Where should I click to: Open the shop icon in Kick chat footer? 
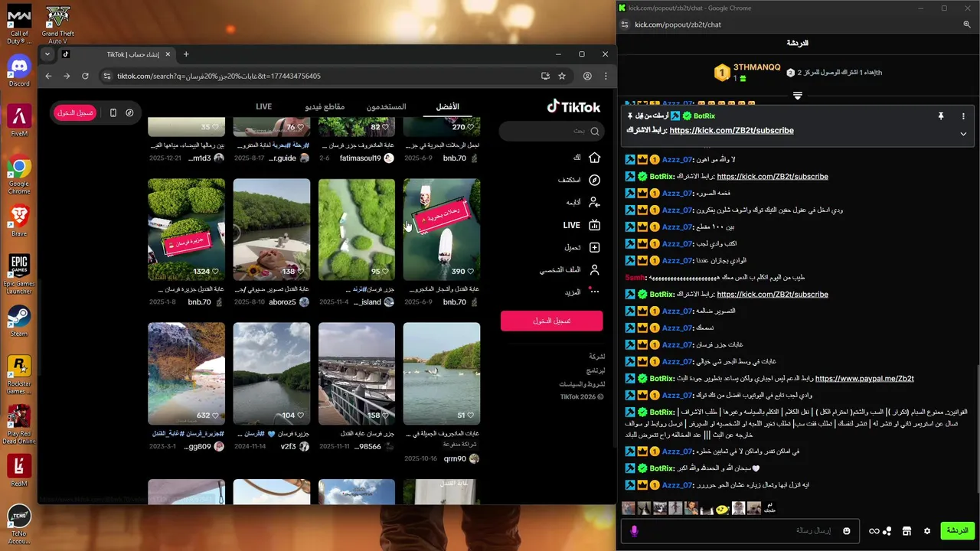pyautogui.click(x=906, y=531)
